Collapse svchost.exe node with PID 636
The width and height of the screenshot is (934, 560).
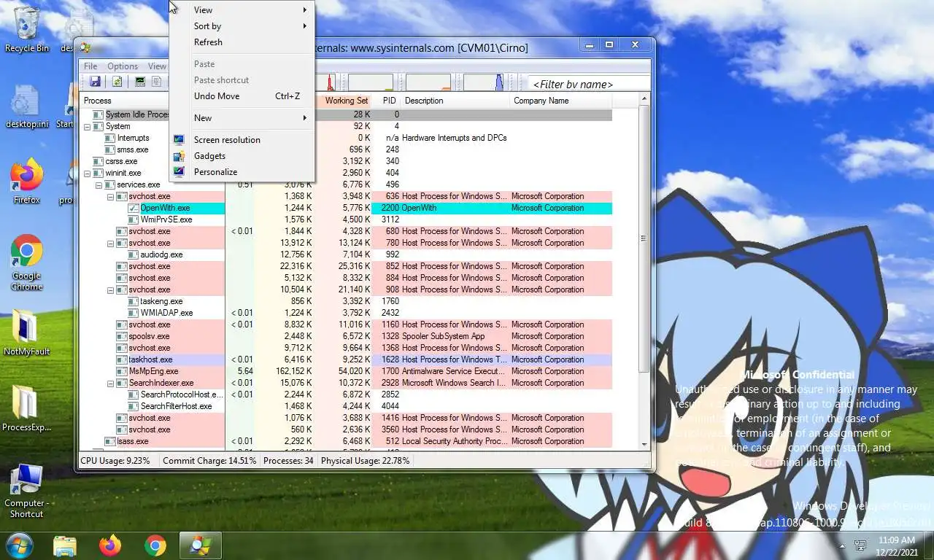tap(111, 196)
